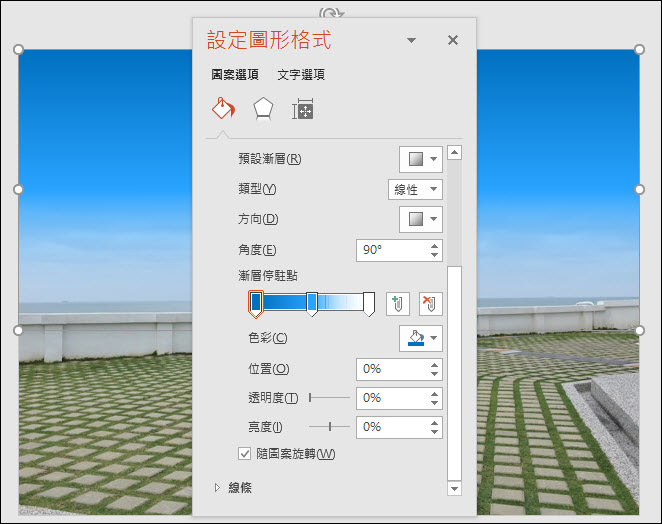Image resolution: width=662 pixels, height=524 pixels.
Task: Click the 位置 0% input field
Action: click(x=392, y=369)
